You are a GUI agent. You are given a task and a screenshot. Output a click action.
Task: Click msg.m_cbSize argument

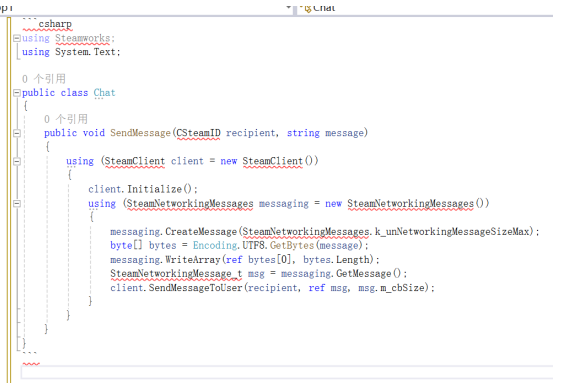[x=391, y=288]
